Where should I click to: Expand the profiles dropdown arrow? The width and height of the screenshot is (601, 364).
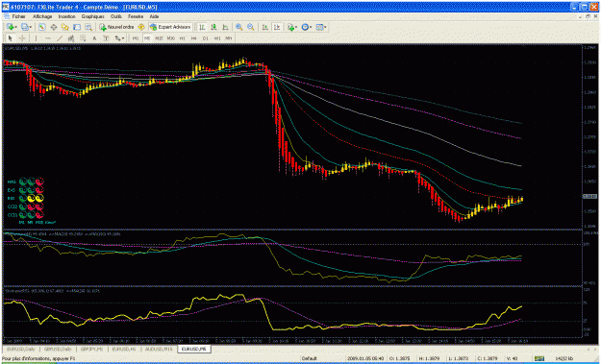pos(31,27)
